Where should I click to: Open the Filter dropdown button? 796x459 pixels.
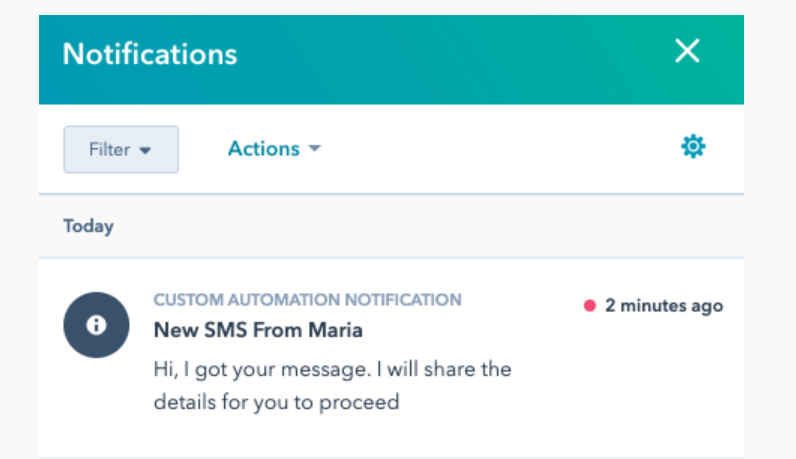[x=121, y=150]
